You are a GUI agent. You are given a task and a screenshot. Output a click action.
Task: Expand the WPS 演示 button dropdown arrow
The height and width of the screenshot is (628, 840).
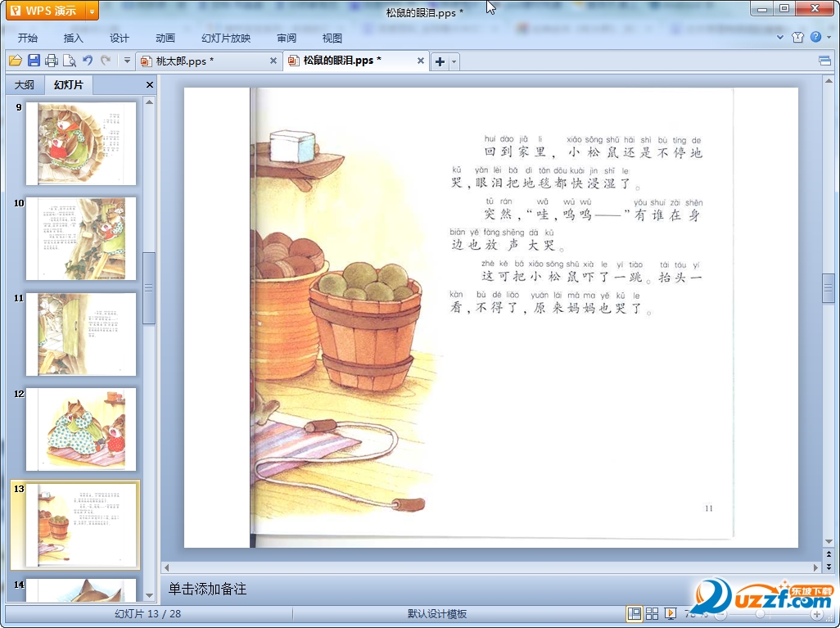[x=93, y=11]
